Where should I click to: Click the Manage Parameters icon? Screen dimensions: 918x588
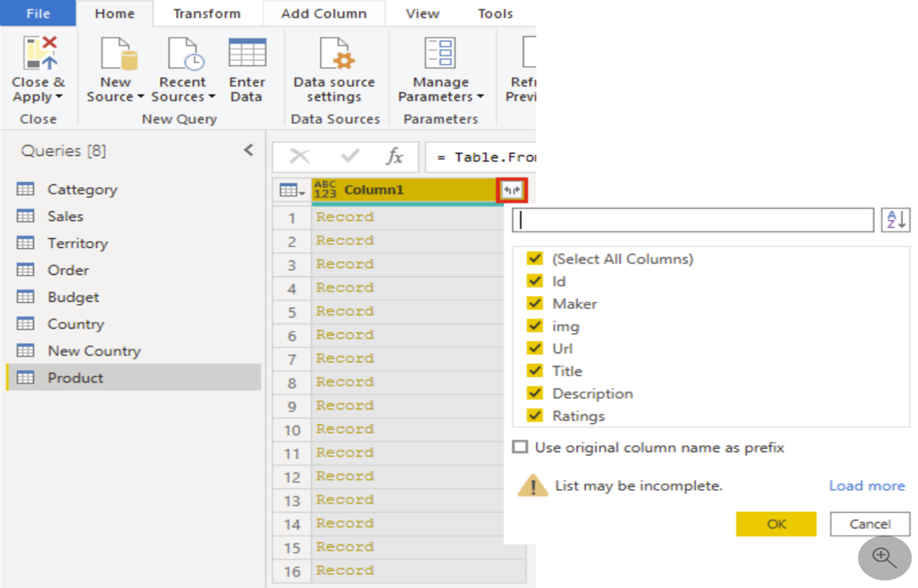pyautogui.click(x=440, y=54)
